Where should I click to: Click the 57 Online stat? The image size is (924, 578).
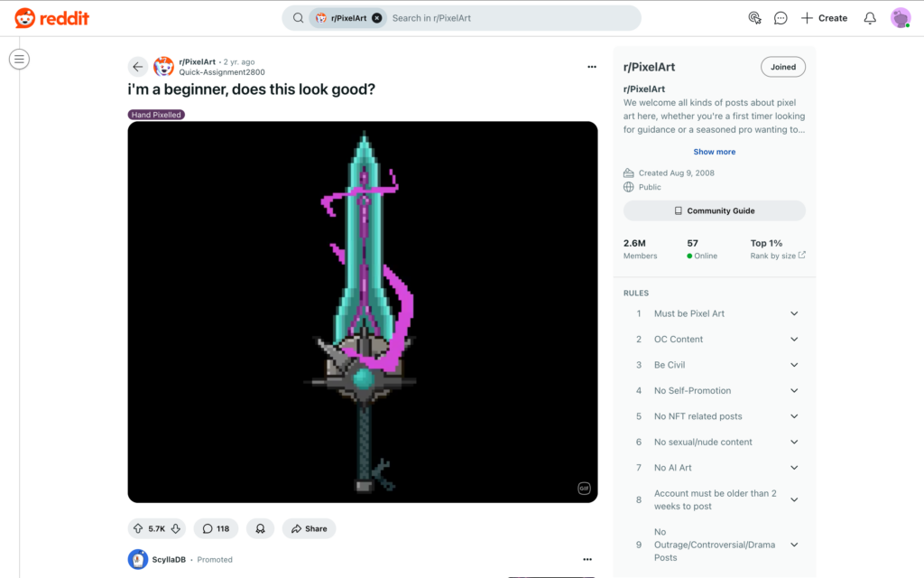click(702, 249)
